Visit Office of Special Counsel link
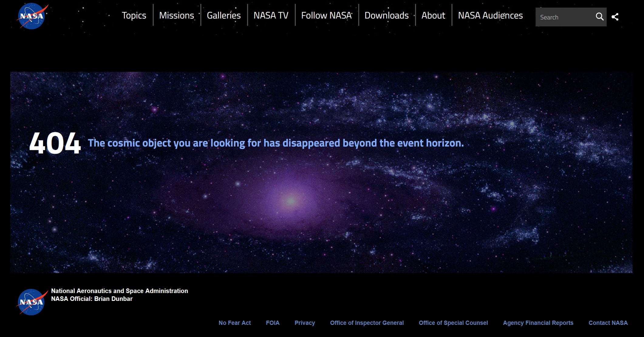The height and width of the screenshot is (337, 644). (x=453, y=323)
